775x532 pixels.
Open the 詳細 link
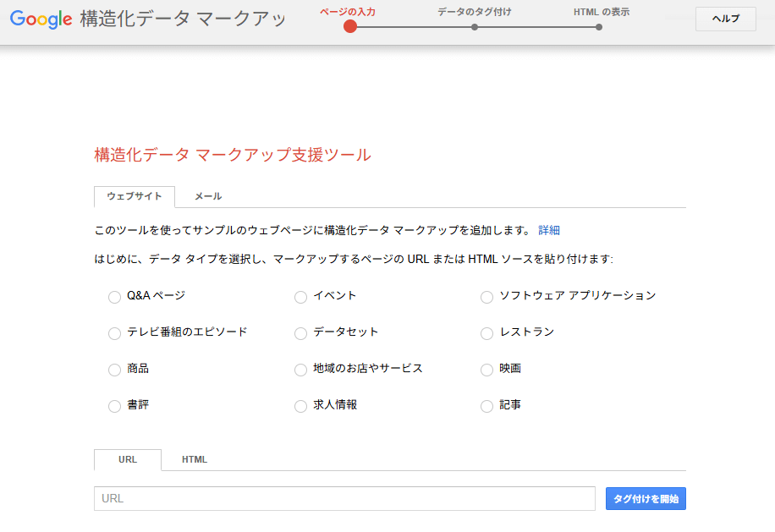pos(549,230)
